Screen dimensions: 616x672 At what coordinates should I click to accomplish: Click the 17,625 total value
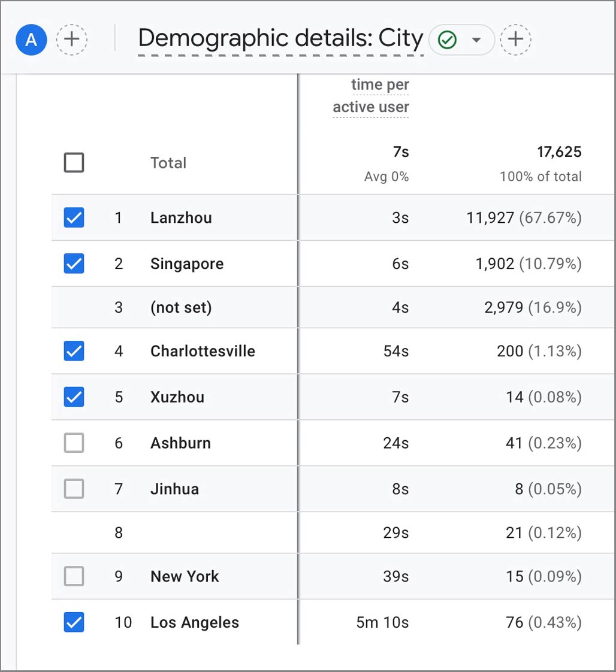pos(559,152)
